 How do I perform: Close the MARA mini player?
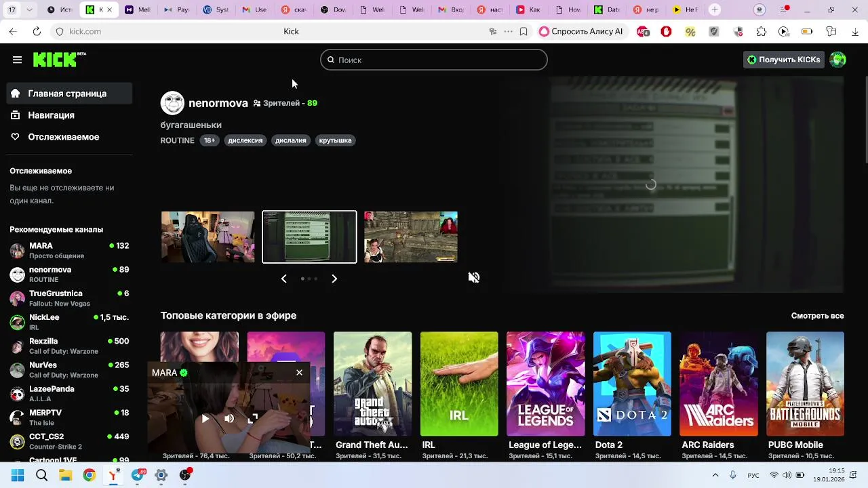[299, 372]
